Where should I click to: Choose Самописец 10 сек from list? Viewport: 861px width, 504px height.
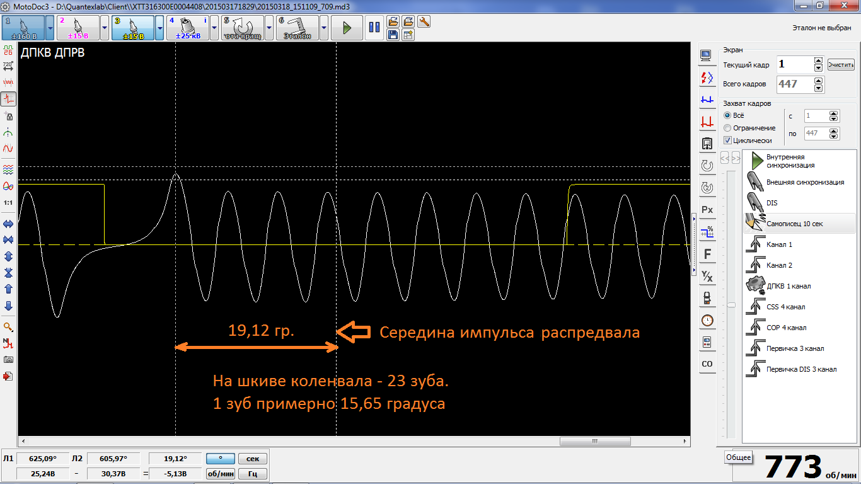[799, 224]
